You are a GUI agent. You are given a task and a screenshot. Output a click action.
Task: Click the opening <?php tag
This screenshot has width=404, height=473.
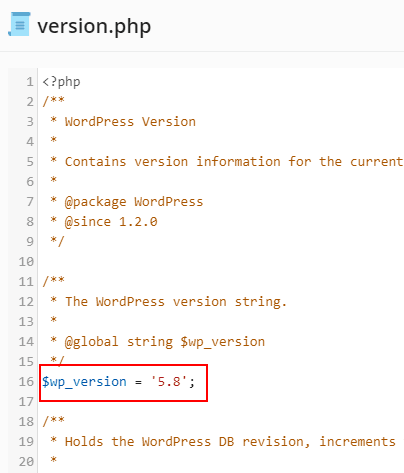coord(61,82)
